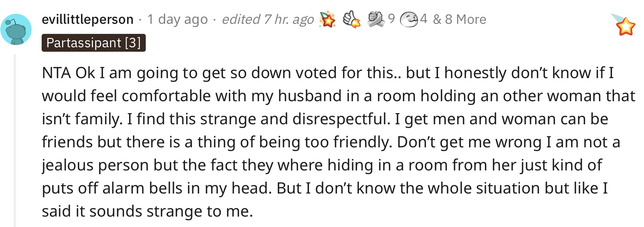Click the handshake award count 9

391,19
